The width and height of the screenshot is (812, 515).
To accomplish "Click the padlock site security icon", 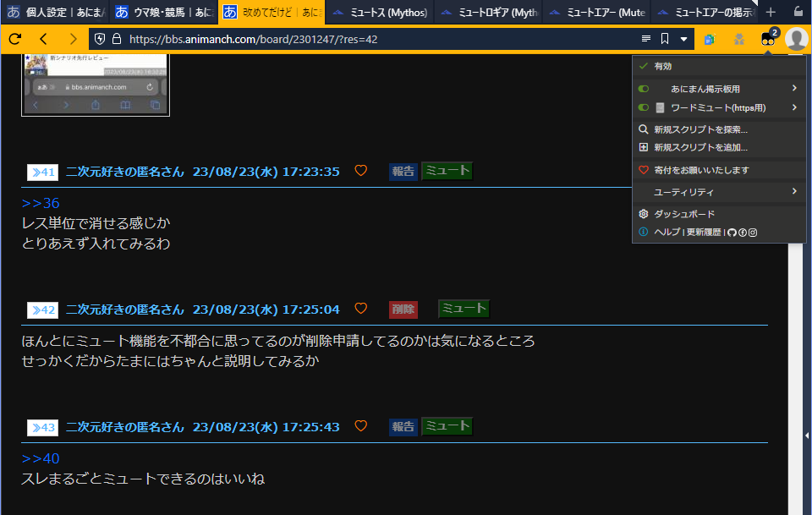I will 117,39.
